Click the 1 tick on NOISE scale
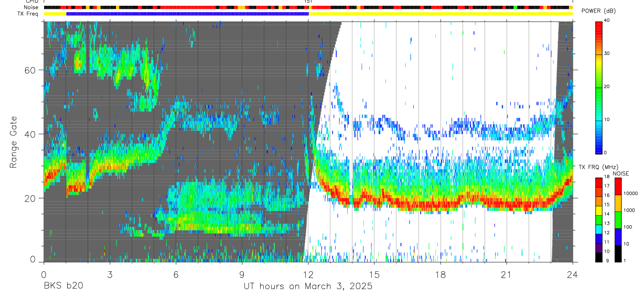Screen dimensions: 644x297 point(625,260)
